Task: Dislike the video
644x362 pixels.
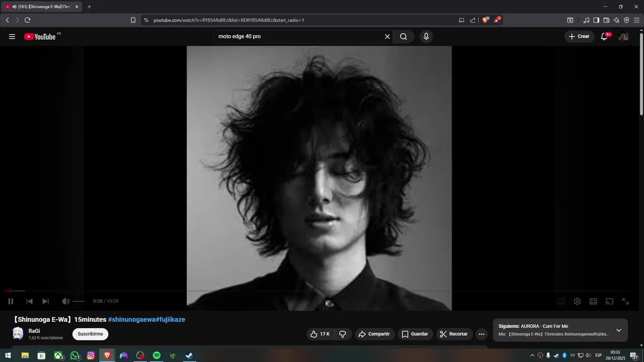Action: [343, 334]
